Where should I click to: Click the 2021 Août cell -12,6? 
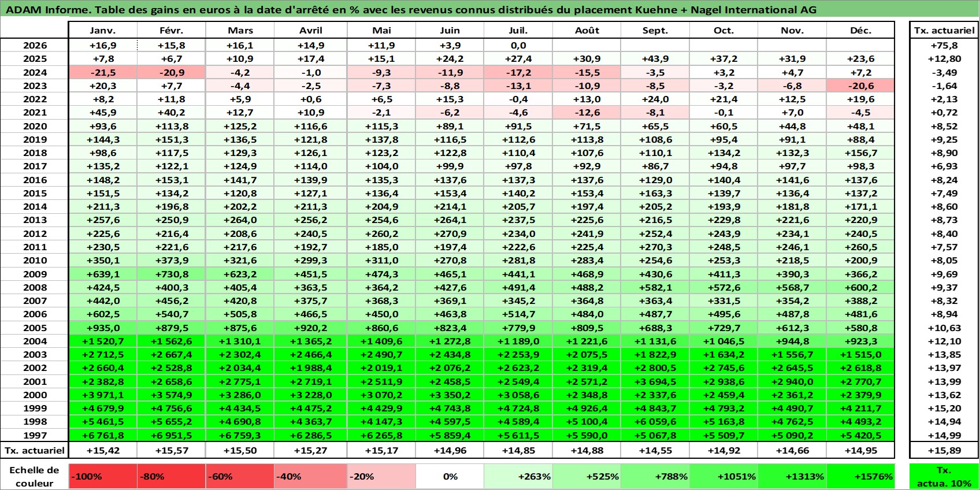click(586, 113)
